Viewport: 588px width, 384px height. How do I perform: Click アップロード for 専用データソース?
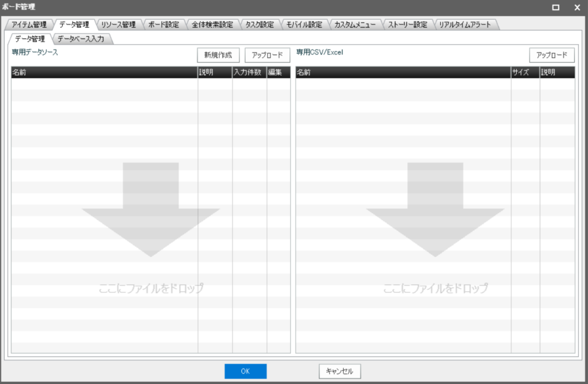point(267,55)
